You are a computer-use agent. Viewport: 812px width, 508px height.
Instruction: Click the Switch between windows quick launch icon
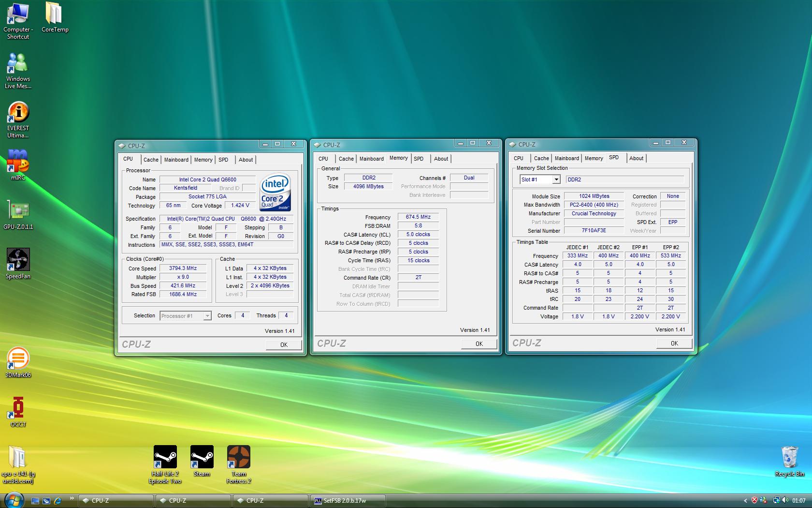coord(46,501)
